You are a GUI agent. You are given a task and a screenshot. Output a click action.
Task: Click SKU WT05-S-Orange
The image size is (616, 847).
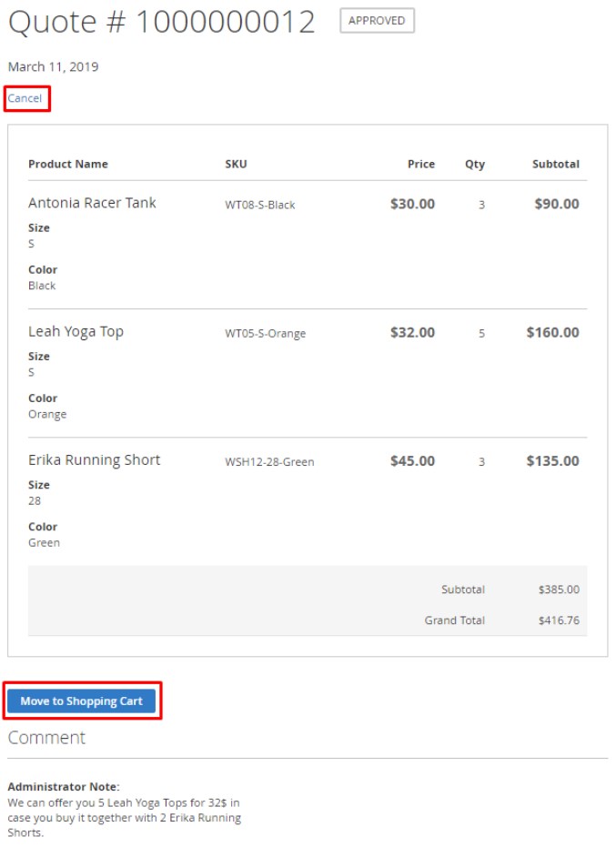tap(265, 333)
